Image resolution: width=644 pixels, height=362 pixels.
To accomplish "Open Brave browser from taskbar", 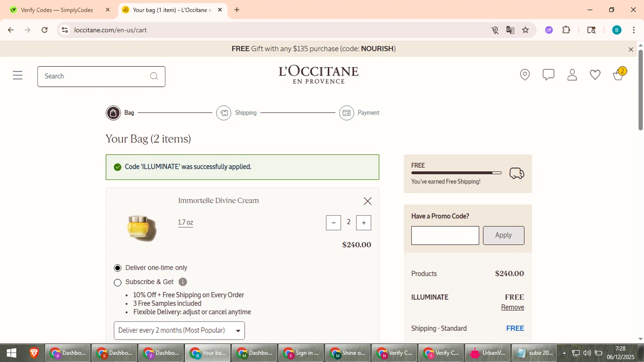I will click(x=34, y=353).
